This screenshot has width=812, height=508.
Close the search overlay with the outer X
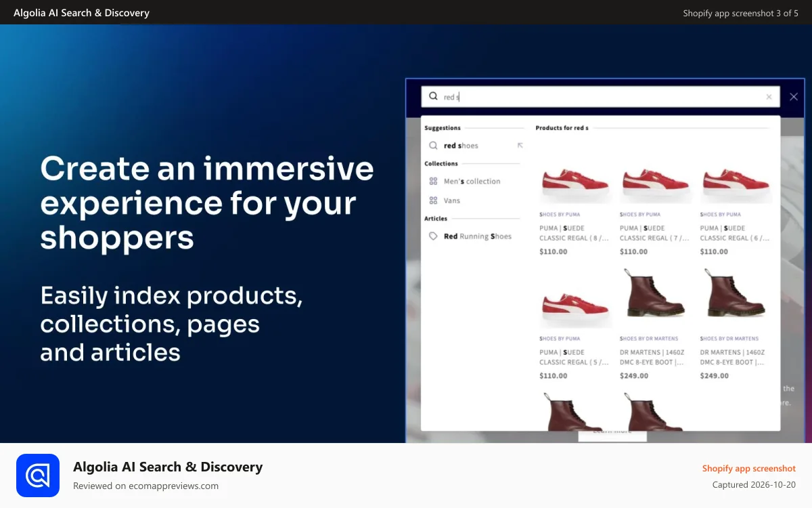click(794, 97)
